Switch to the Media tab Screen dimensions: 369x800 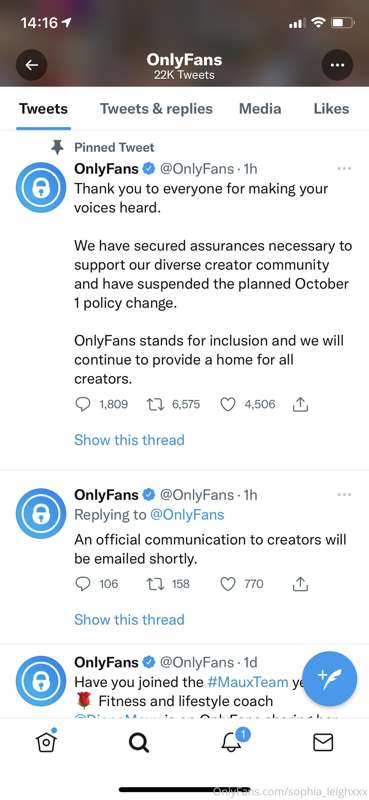[x=260, y=109]
